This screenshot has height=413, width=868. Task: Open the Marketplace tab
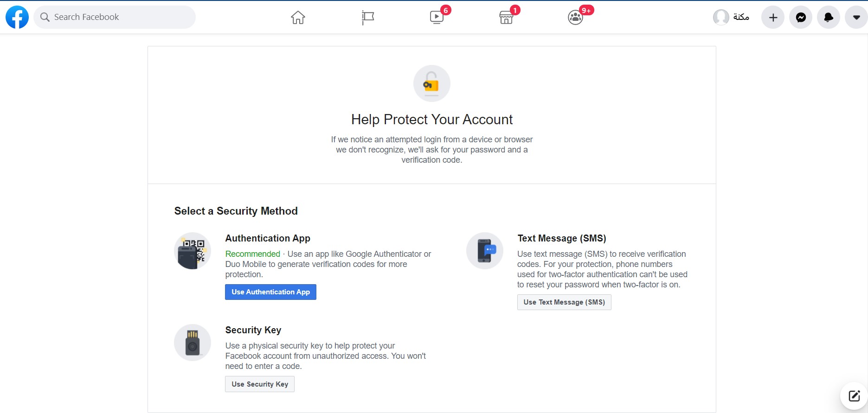(x=506, y=18)
